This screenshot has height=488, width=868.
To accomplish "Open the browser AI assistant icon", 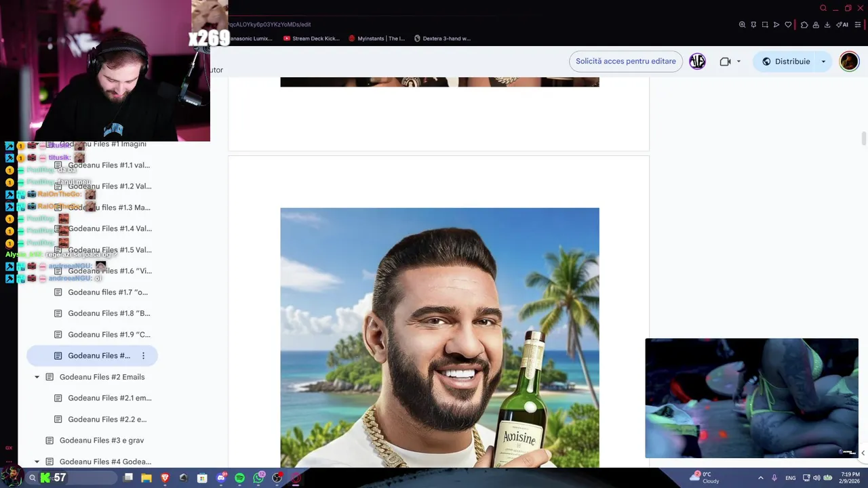I will tap(842, 24).
